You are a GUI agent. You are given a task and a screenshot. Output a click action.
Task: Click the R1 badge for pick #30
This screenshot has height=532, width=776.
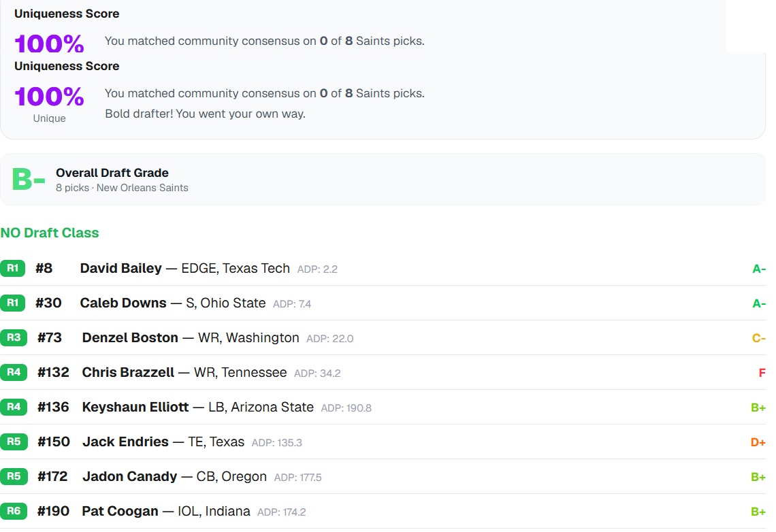coord(12,303)
